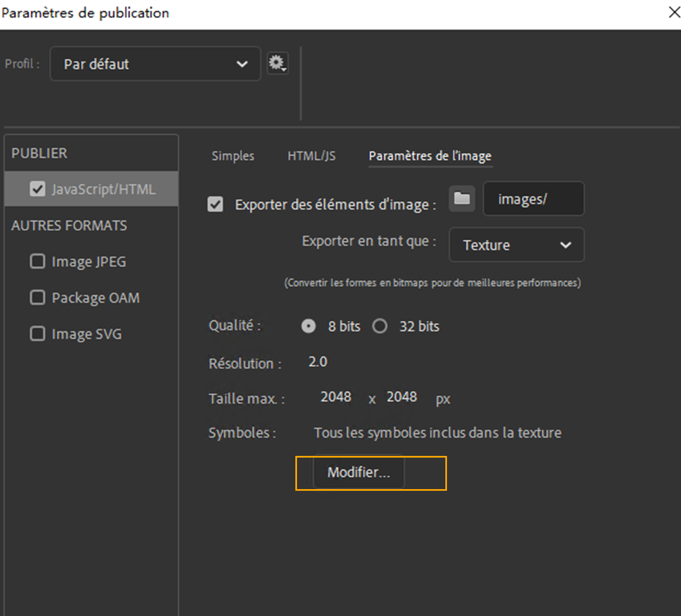The image size is (681, 616).
Task: Select the Paramètres de l'image tab
Action: (x=430, y=156)
